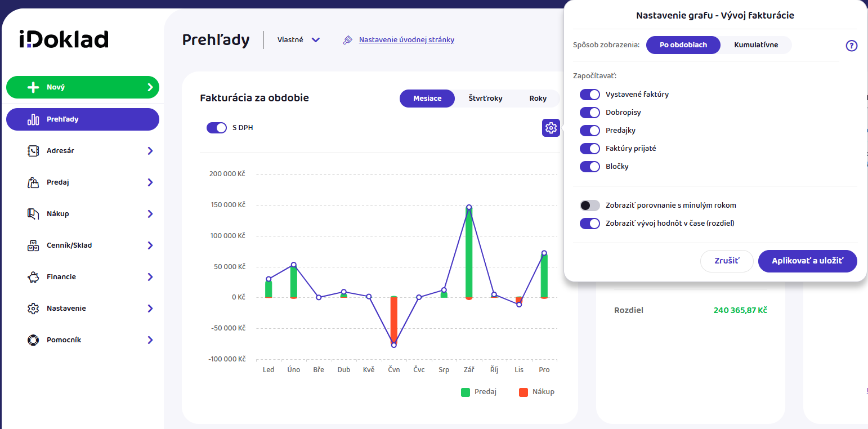Click the Cenník/Sklad boxes icon
Viewport: 868px width, 429px height.
(x=33, y=245)
